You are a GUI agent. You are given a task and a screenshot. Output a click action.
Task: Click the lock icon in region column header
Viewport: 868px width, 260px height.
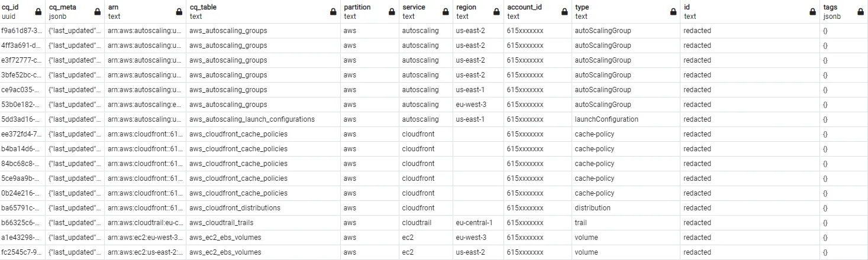(x=497, y=12)
